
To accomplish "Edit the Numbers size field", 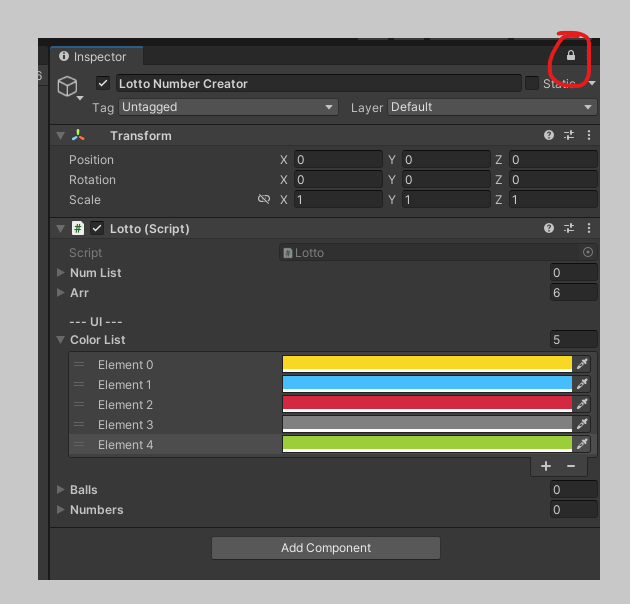I will point(573,510).
